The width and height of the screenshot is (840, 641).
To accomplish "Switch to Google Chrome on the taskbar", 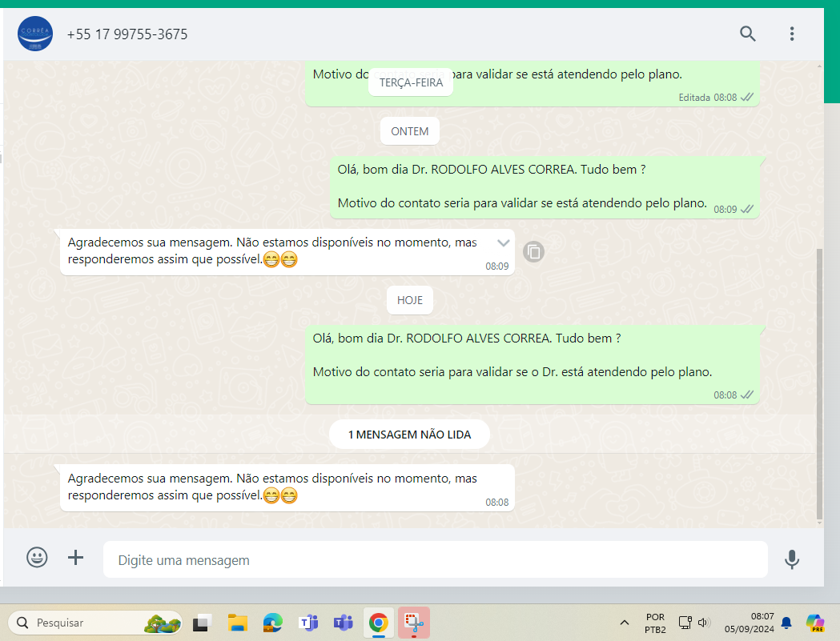I will 379,623.
